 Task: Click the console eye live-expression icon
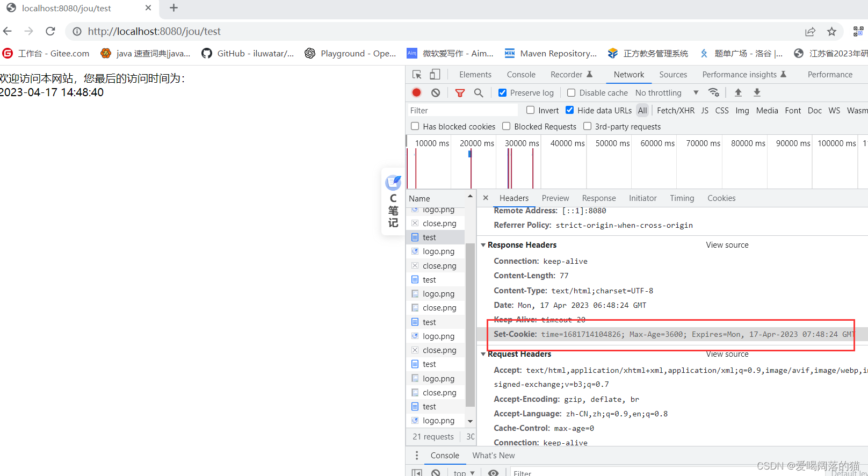pyautogui.click(x=493, y=473)
